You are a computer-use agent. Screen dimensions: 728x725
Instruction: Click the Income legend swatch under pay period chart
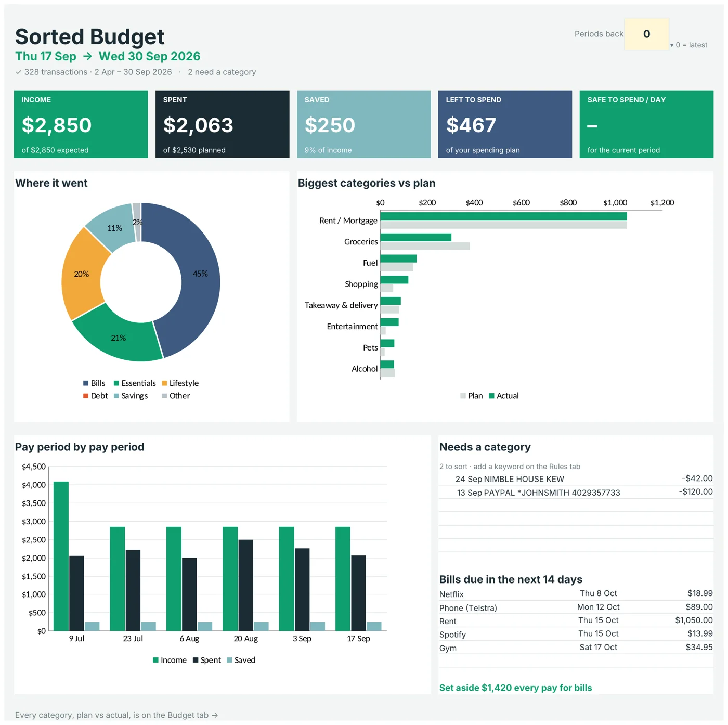click(x=155, y=661)
